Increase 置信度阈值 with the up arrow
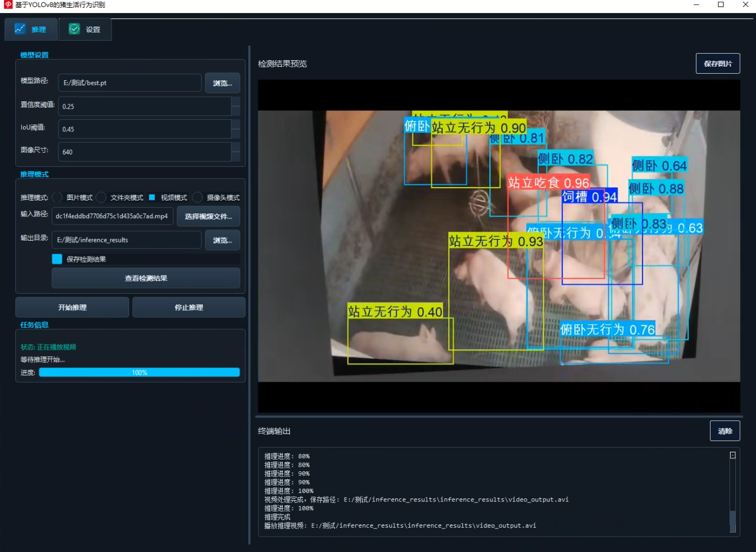 (236, 101)
